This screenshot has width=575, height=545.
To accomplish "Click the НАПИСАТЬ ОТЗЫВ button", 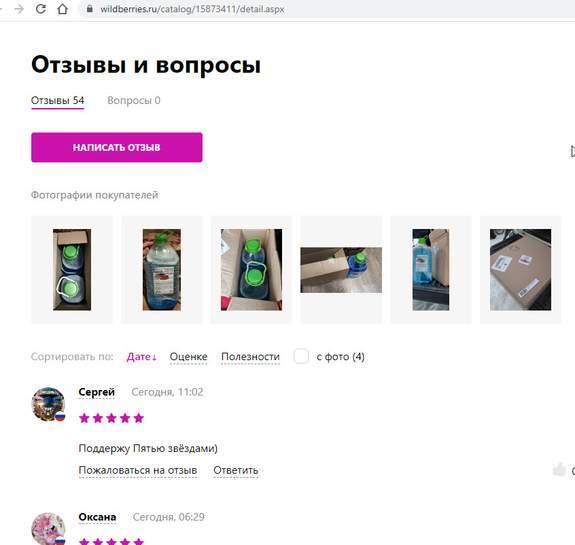I will point(117,147).
